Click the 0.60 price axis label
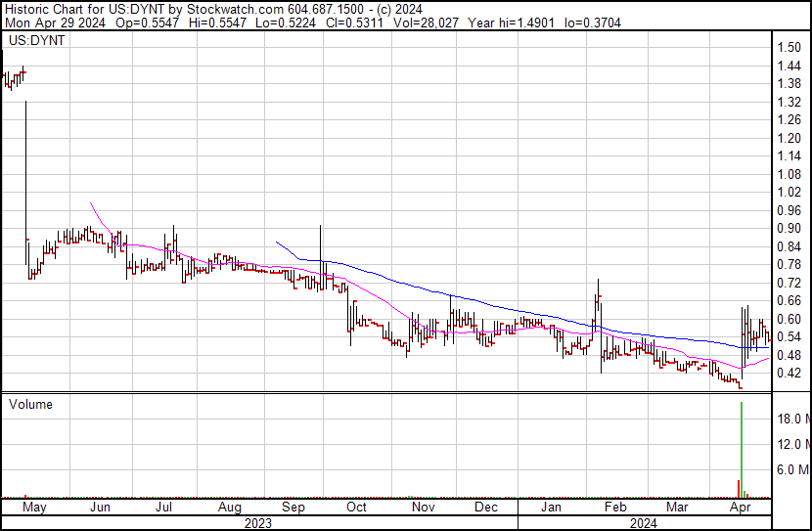The height and width of the screenshot is (531, 812). click(x=789, y=320)
